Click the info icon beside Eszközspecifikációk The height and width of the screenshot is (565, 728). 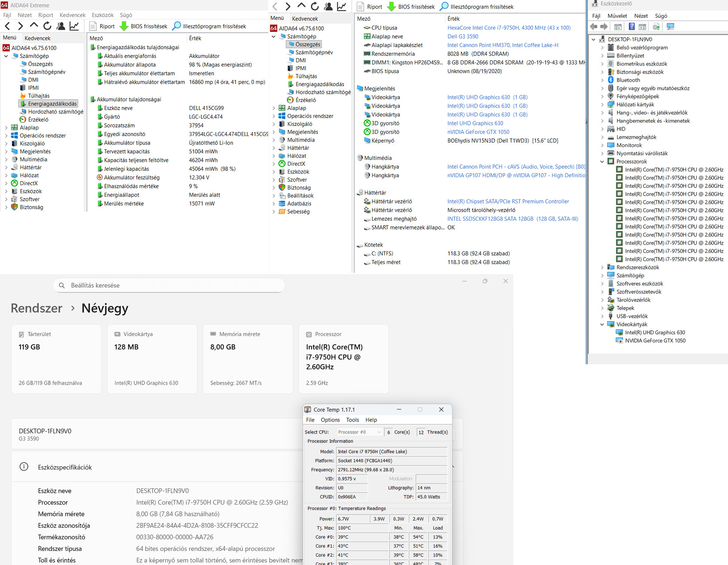(x=24, y=467)
